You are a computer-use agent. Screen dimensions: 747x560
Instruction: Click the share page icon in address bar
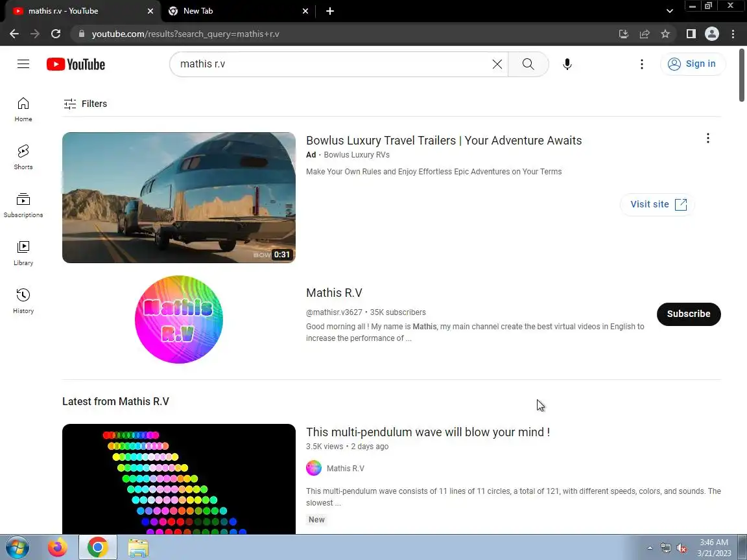click(645, 34)
